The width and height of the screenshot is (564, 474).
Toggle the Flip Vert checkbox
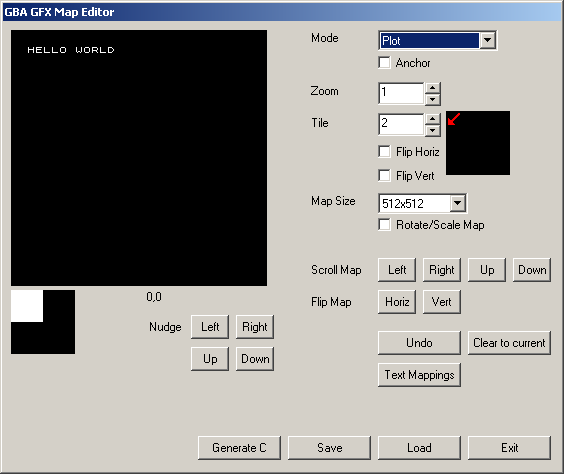tap(384, 176)
